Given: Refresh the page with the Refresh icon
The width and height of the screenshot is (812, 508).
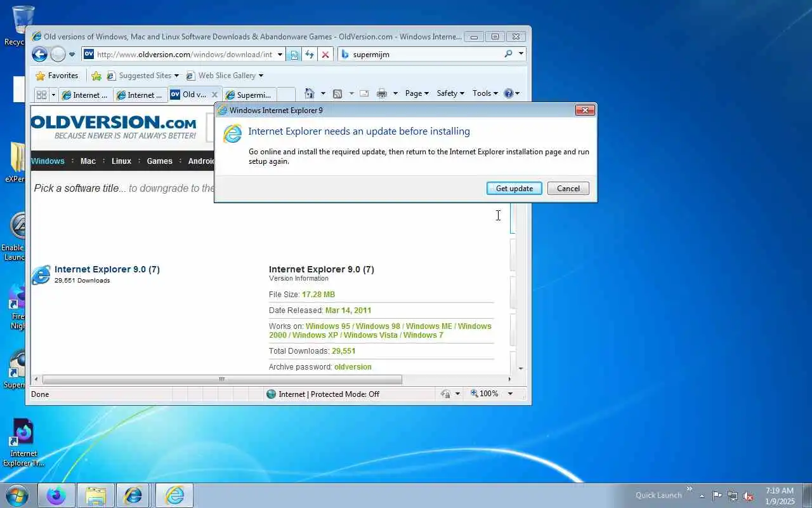Looking at the screenshot, I should click(310, 55).
